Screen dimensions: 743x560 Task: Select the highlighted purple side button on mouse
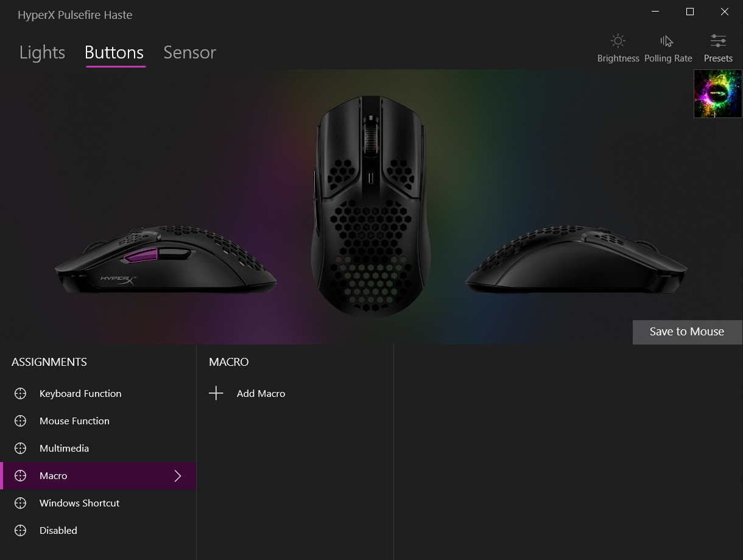tap(141, 254)
